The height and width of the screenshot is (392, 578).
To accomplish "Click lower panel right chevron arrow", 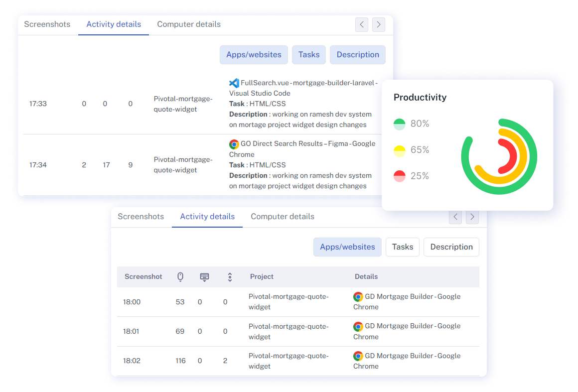I will 472,217.
